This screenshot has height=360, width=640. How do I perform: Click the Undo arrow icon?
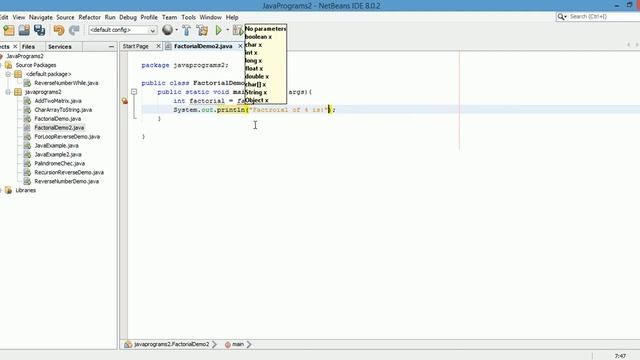point(59,30)
